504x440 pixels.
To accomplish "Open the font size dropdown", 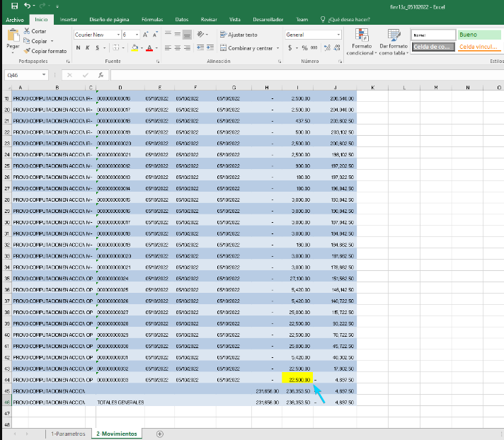I will click(137, 35).
